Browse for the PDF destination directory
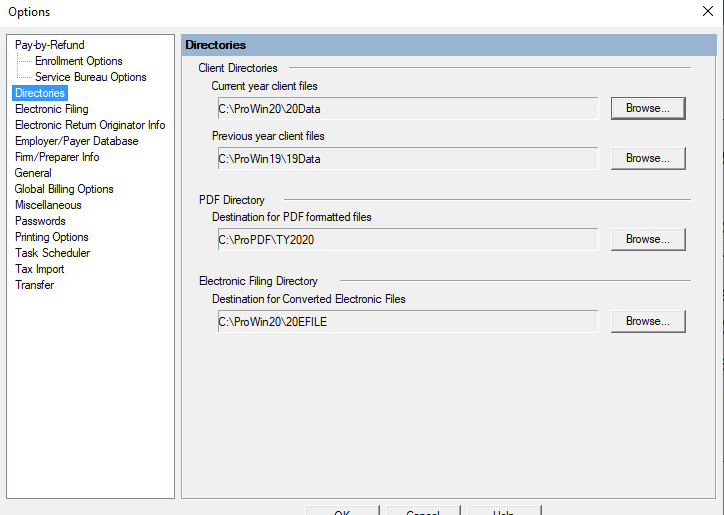This screenshot has width=724, height=515. (x=648, y=239)
